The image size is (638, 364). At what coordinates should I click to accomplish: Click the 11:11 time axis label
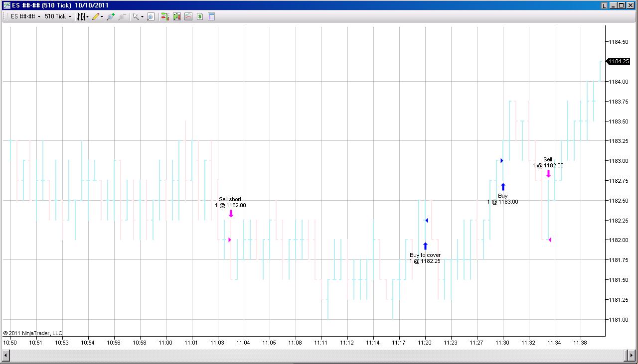click(321, 343)
